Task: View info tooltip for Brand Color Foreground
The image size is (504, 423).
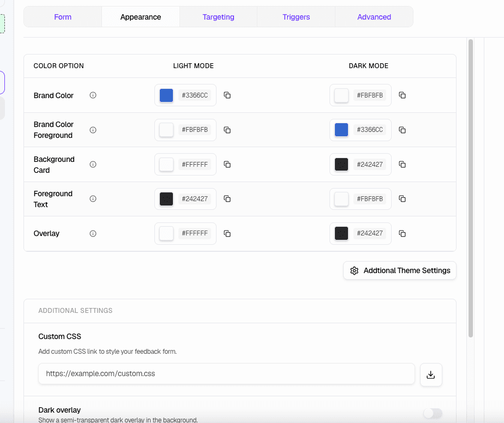Action: pos(93,130)
